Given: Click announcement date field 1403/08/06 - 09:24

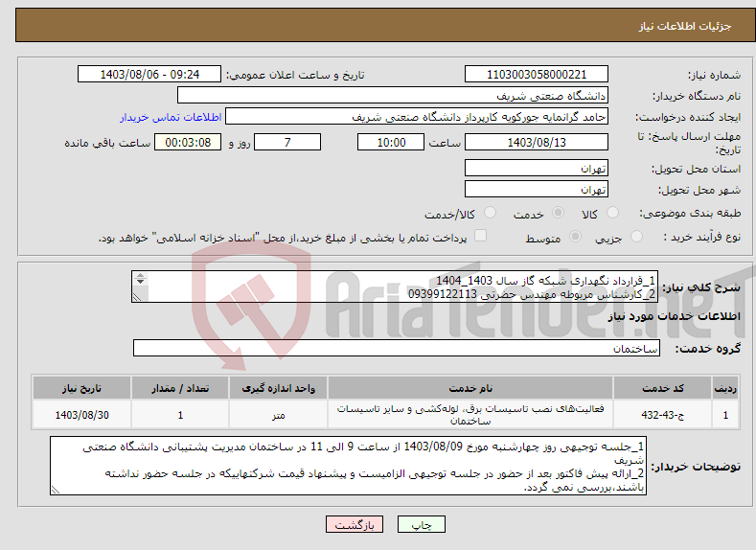Looking at the screenshot, I should [149, 74].
